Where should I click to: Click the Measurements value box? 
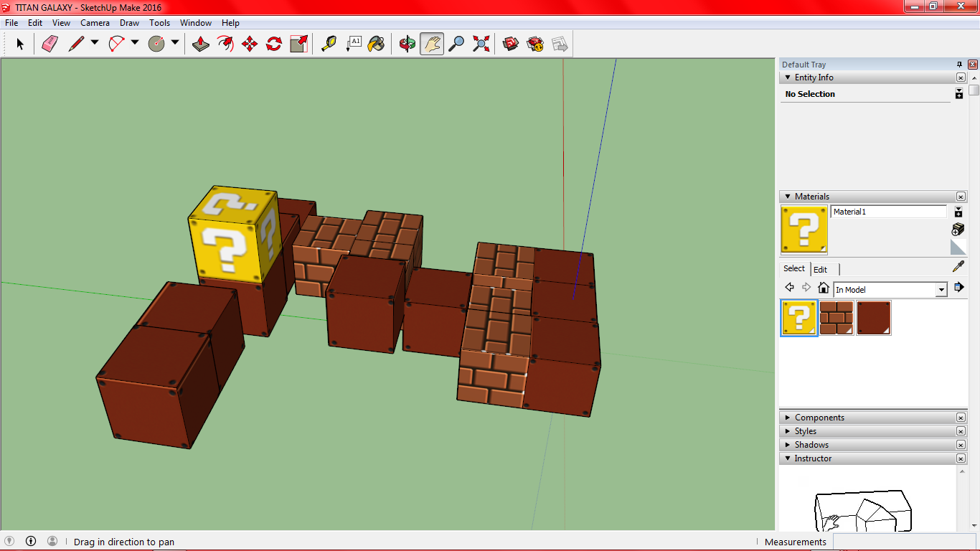pos(905,542)
